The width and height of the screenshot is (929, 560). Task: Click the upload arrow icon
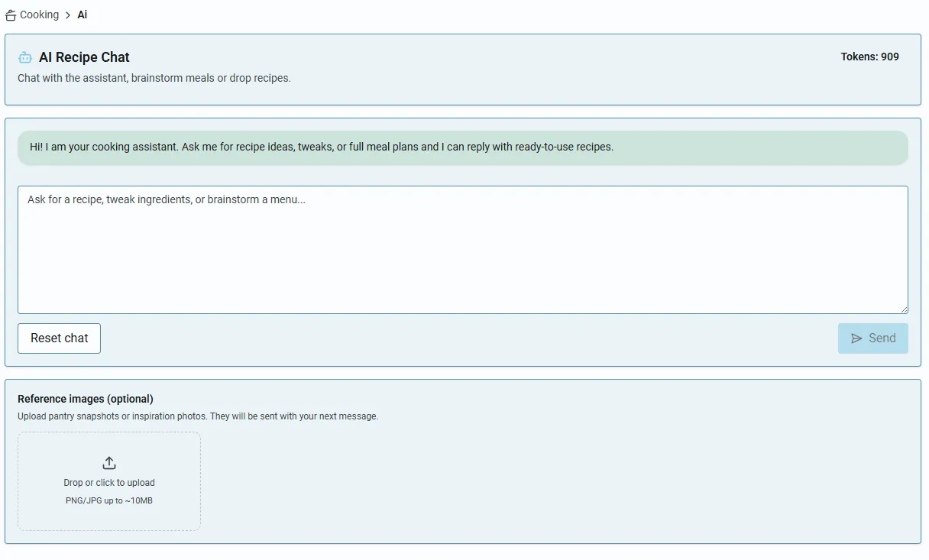pos(109,463)
